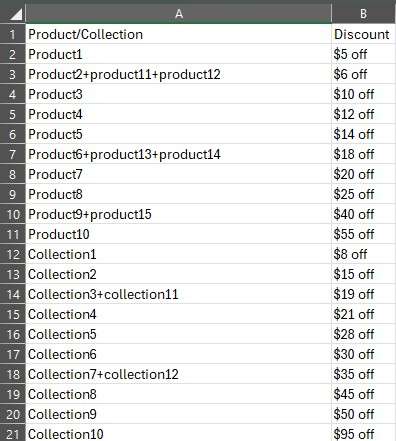Click the Product10 cell
The image size is (396, 441).
click(x=179, y=234)
